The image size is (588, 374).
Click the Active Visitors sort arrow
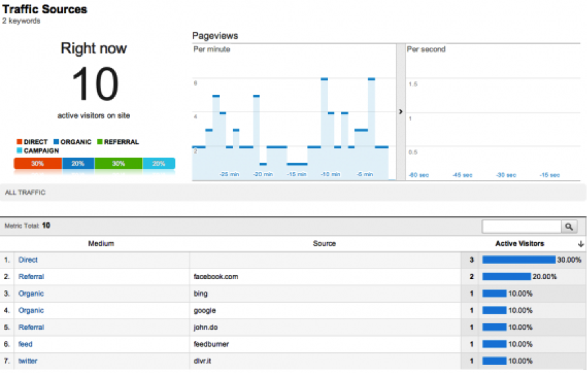click(x=580, y=244)
